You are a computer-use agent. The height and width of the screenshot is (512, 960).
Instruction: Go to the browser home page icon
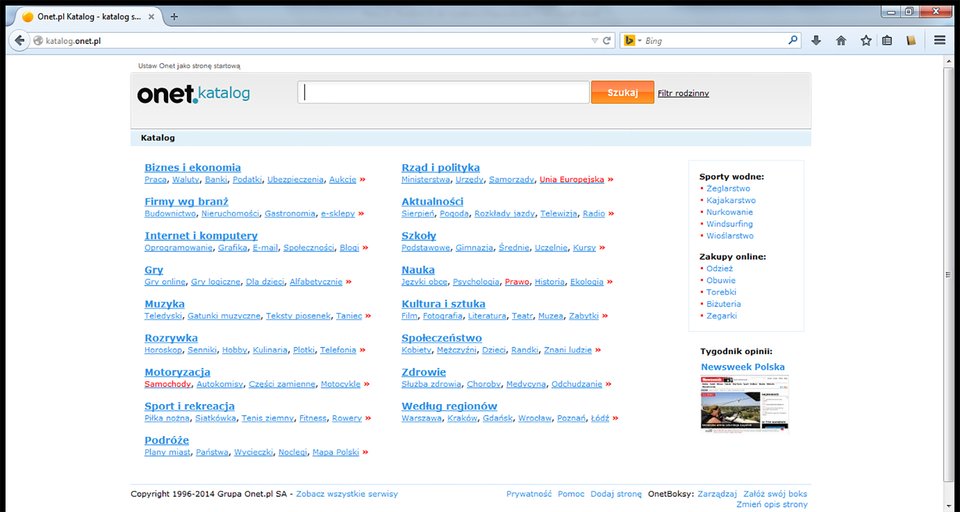pos(841,40)
